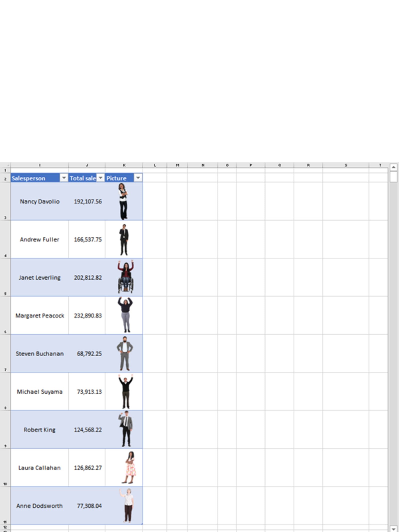Viewport: 399px width, 532px height.
Task: Click the Select All corner of the sheet
Action: [x=5, y=165]
